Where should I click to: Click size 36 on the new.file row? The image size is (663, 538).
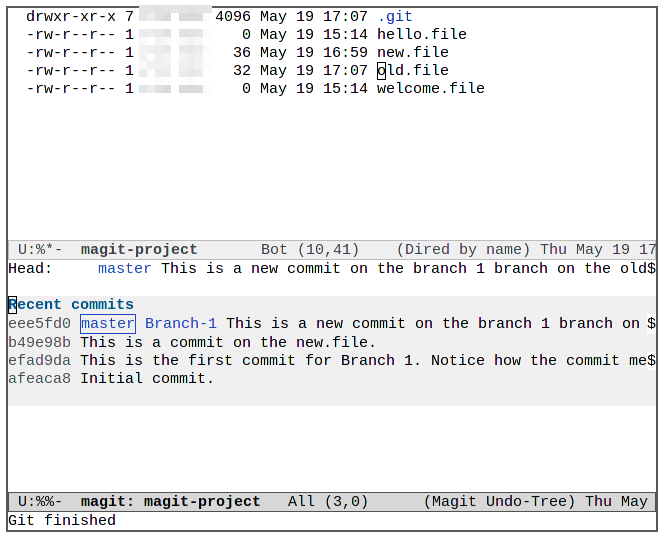pos(242,52)
